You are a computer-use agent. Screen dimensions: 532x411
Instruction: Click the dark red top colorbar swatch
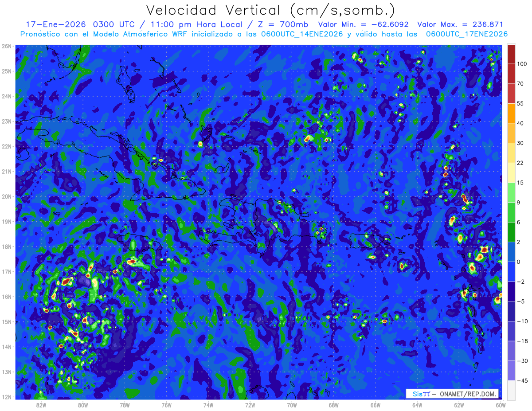point(511,54)
